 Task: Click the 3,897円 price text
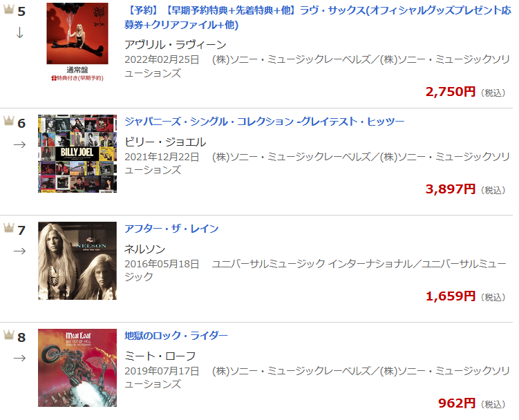(451, 189)
